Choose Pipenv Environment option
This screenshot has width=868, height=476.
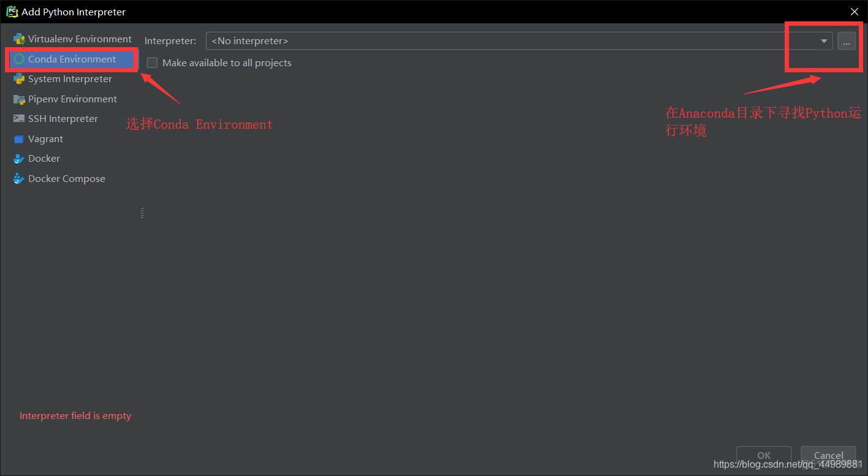[72, 99]
